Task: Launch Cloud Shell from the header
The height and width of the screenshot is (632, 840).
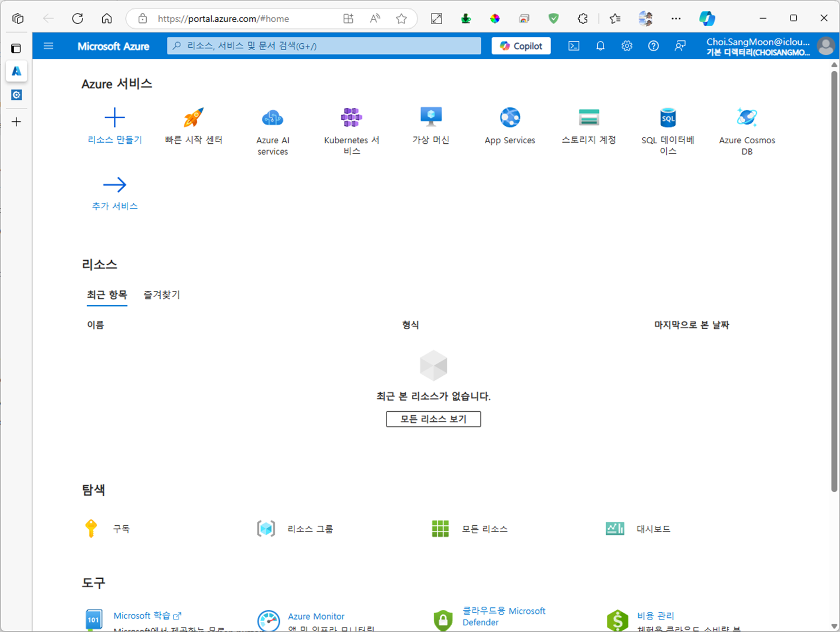Action: point(574,46)
